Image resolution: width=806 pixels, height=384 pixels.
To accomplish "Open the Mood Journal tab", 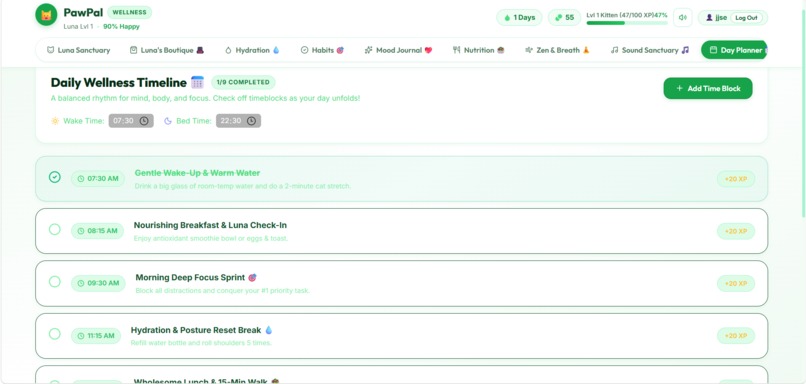I will click(398, 50).
